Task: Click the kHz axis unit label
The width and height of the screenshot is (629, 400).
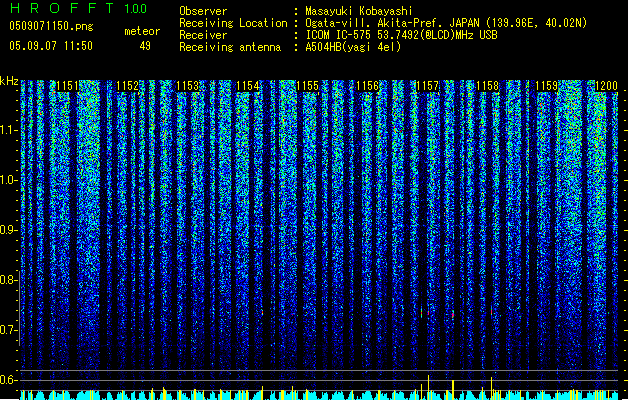Action: point(9,81)
